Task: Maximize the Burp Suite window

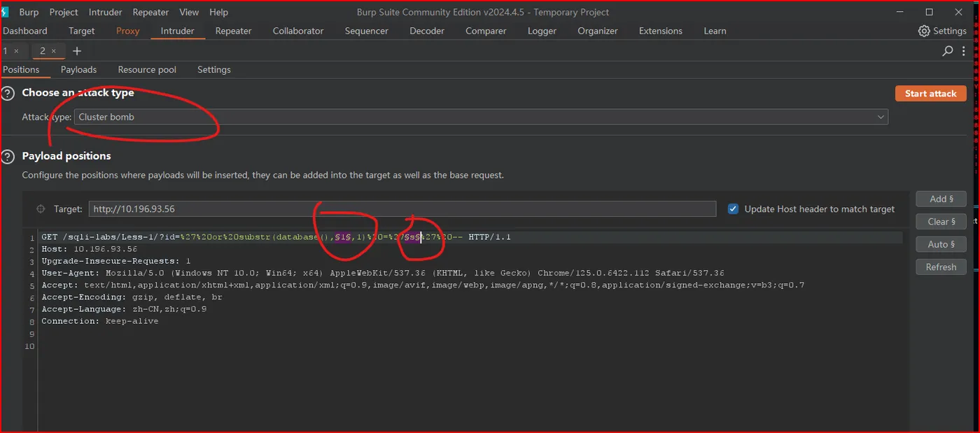Action: pos(930,12)
